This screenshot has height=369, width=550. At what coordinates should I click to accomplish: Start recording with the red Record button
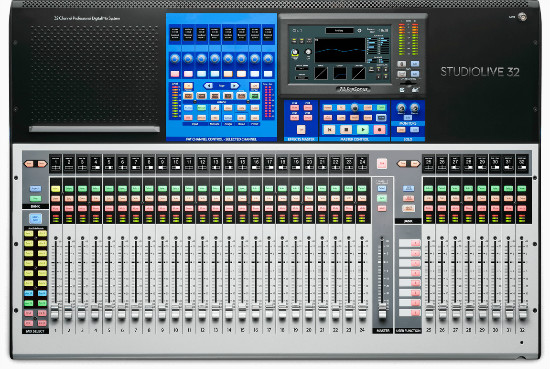click(x=379, y=129)
